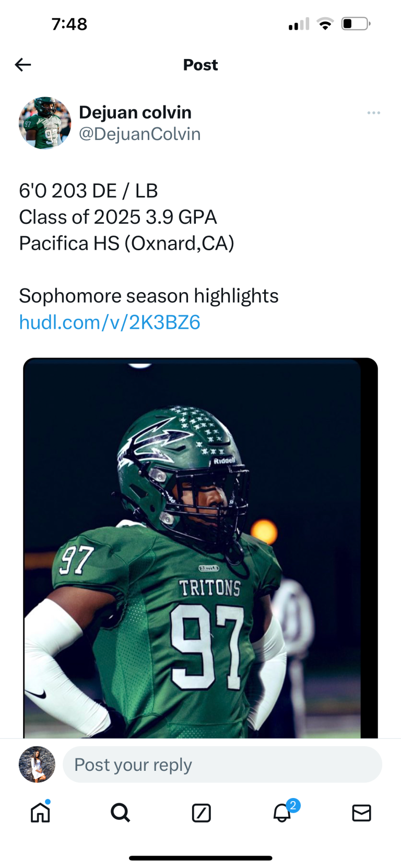
Task: Tap the Post header title
Action: coord(200,65)
